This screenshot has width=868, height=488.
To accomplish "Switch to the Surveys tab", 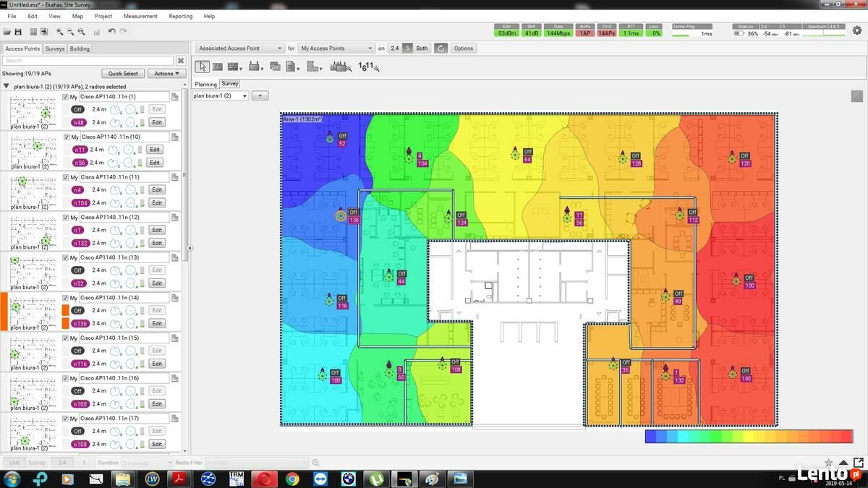I will click(55, 49).
